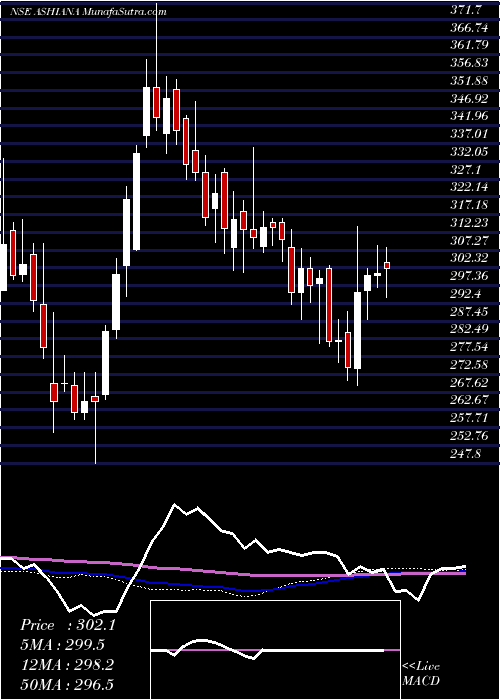This screenshot has width=500, height=700.
Task: Click the latest small red candlestick
Action: pos(387,266)
